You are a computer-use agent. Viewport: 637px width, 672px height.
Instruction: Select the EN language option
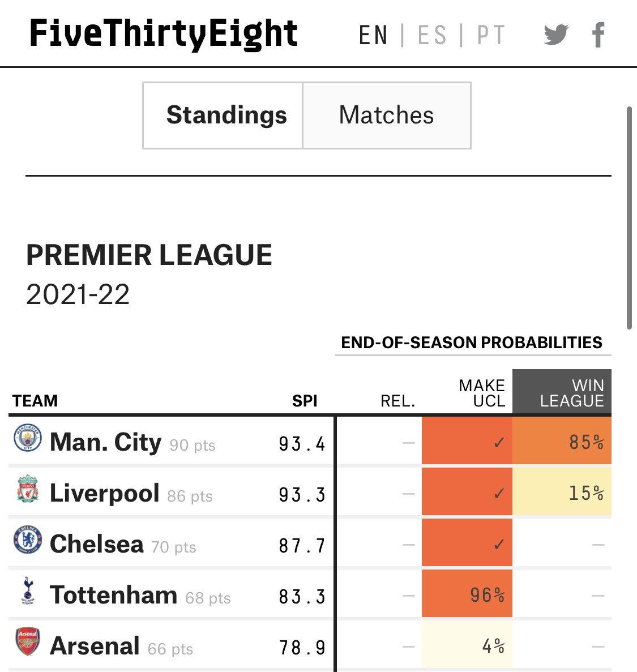click(x=373, y=35)
